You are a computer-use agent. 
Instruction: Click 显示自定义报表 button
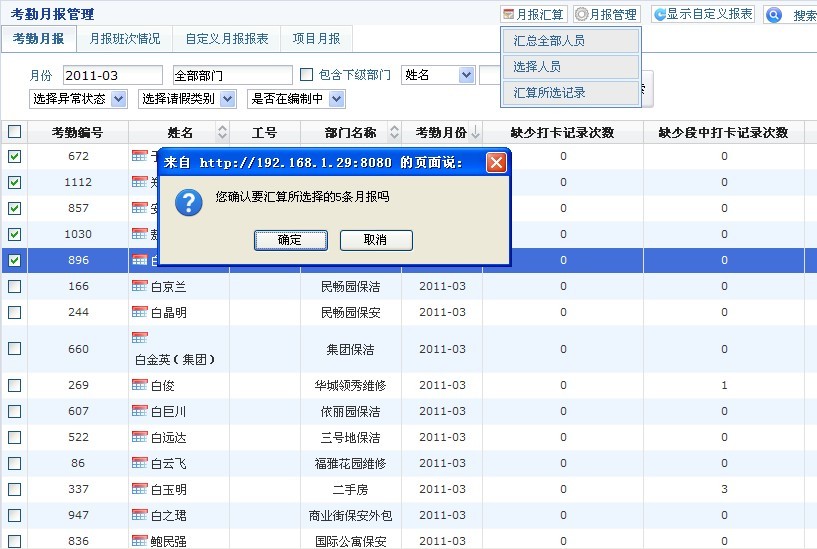pyautogui.click(x=703, y=14)
